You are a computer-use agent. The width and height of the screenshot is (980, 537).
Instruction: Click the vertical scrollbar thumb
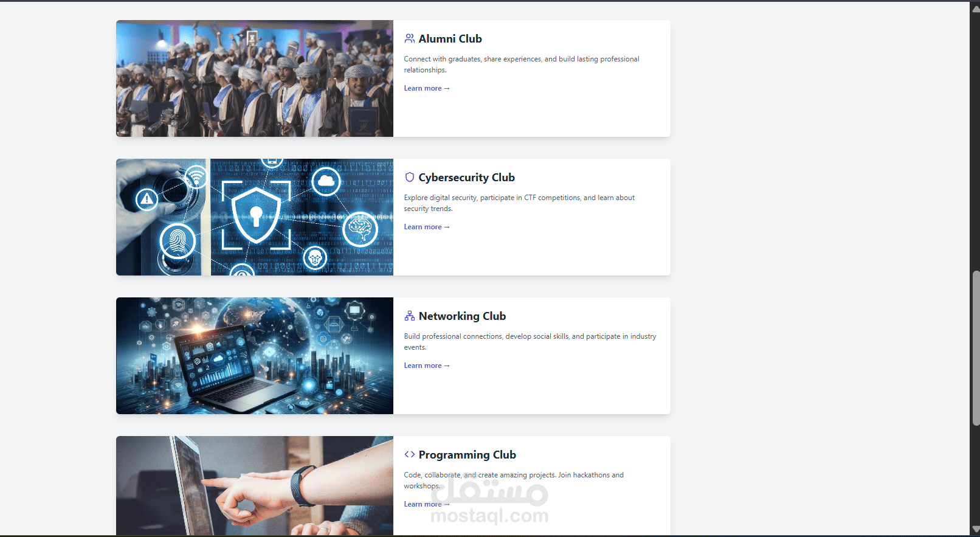[976, 348]
